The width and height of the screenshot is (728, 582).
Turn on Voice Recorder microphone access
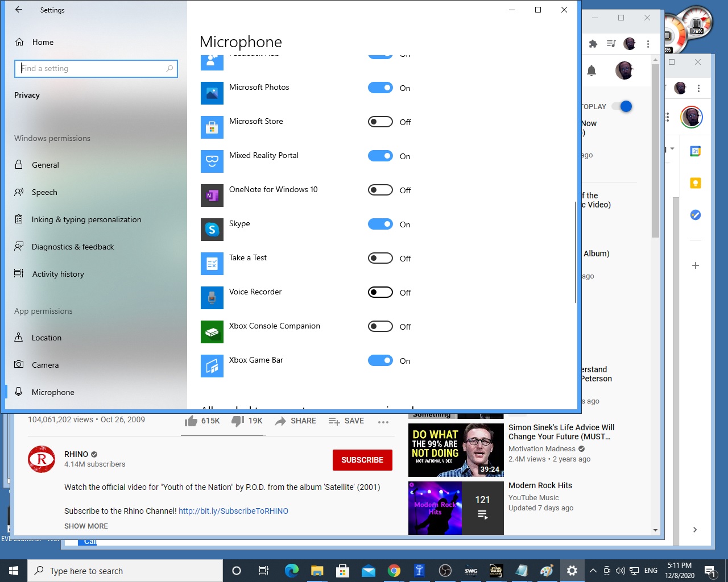[380, 292]
